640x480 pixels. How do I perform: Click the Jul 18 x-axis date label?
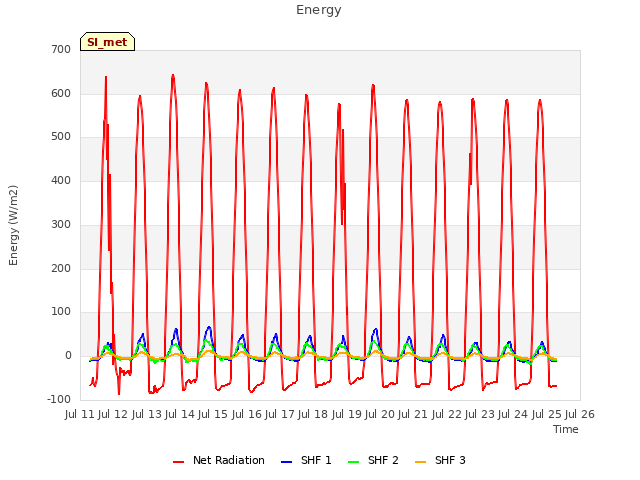coord(313,415)
